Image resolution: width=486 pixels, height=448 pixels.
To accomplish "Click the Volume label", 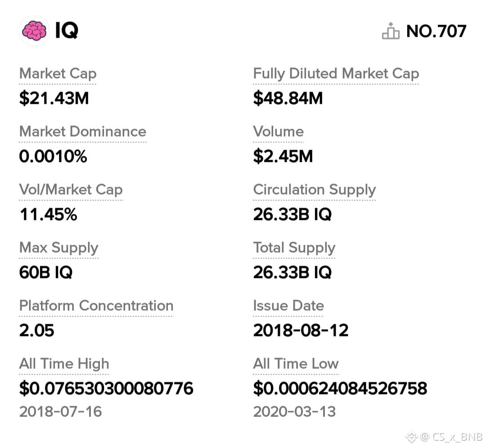I will pyautogui.click(x=279, y=132).
